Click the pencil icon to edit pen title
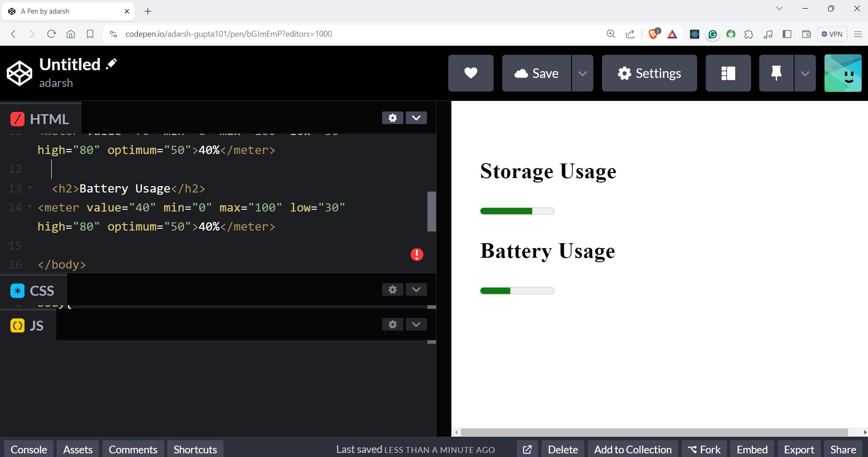The image size is (868, 457). point(111,64)
